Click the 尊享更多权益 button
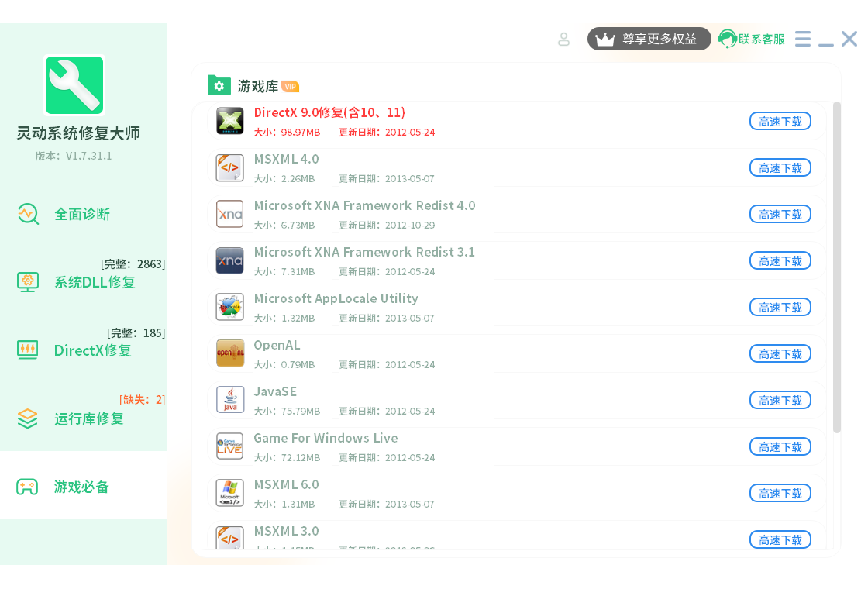Screen dimensions: 868x589 [649, 39]
